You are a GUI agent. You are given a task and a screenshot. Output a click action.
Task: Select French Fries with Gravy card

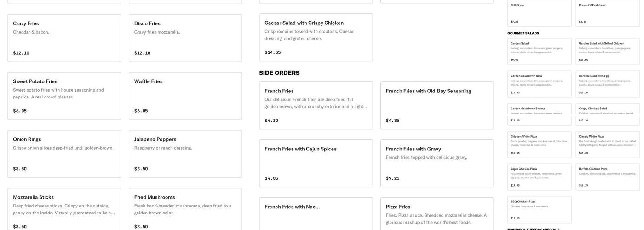[437, 163]
